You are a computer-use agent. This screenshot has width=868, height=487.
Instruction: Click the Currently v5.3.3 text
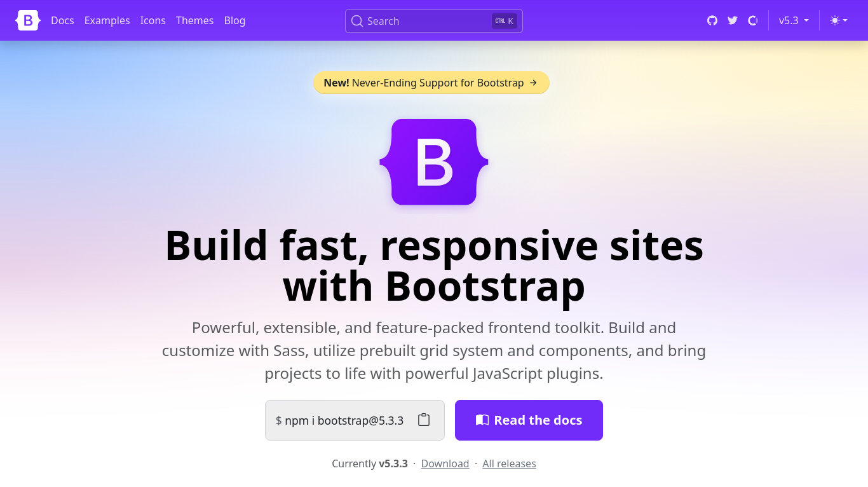click(370, 463)
